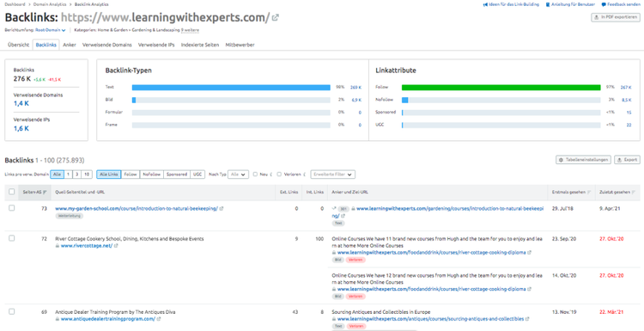644x331 pixels.
Task: Click the sort icon in Seiten AS column
Action: point(45,192)
